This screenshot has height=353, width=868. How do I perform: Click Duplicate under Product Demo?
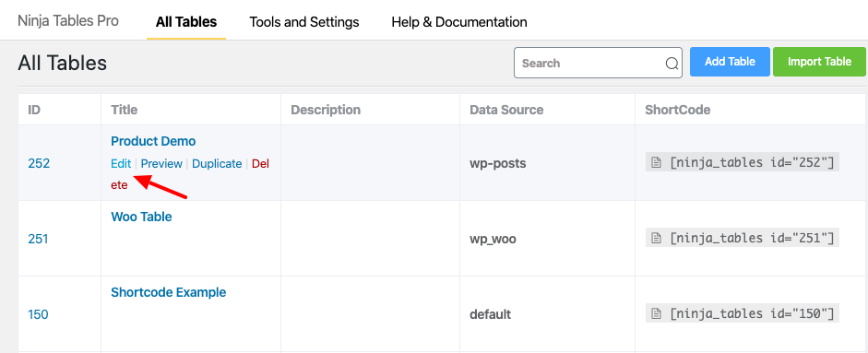click(x=217, y=164)
